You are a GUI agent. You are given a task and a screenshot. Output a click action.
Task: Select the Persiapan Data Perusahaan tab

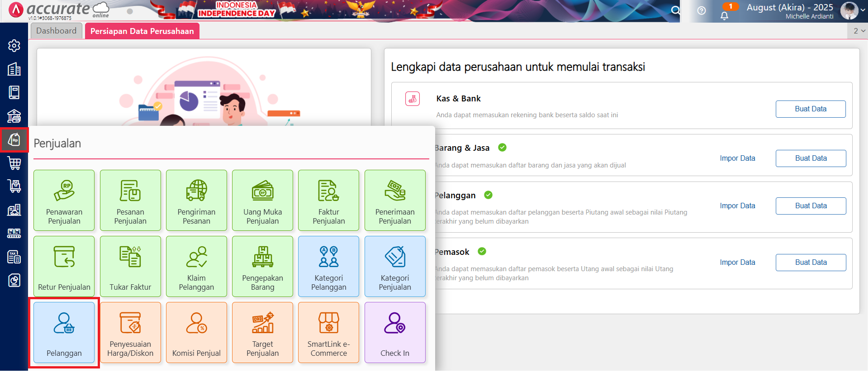(142, 31)
